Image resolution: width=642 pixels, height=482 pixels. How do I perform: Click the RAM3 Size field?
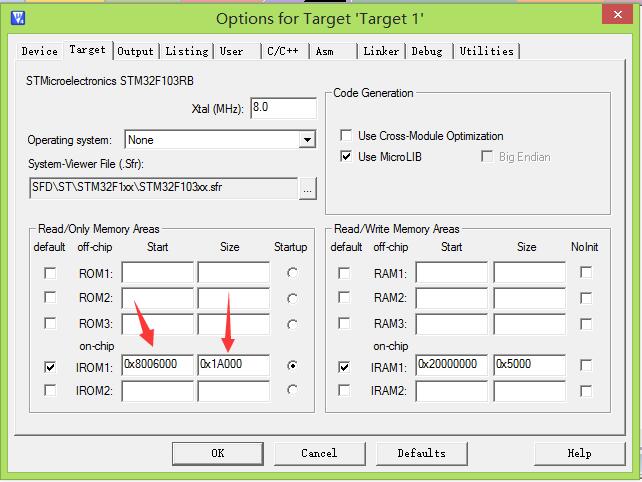pos(529,324)
